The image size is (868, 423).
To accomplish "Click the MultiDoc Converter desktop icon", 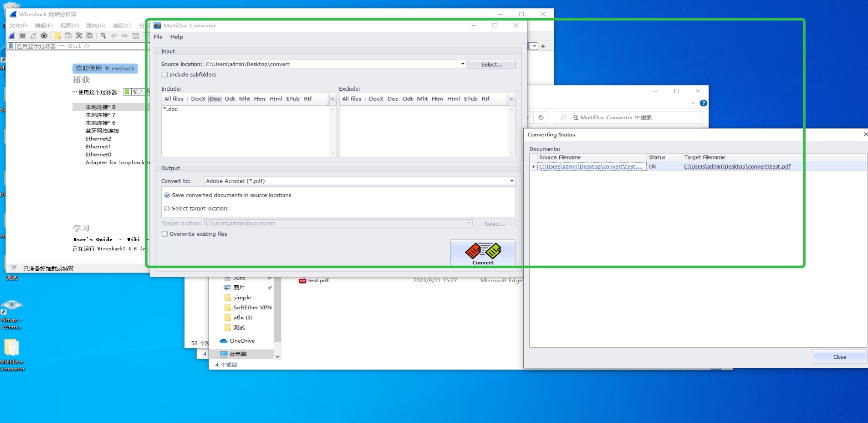I will coord(12,348).
